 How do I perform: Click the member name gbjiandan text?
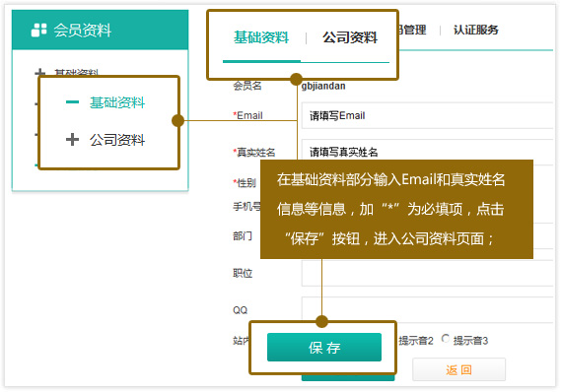323,86
